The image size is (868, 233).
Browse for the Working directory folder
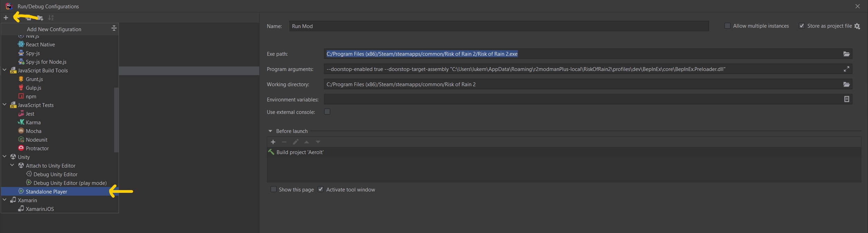(x=846, y=84)
